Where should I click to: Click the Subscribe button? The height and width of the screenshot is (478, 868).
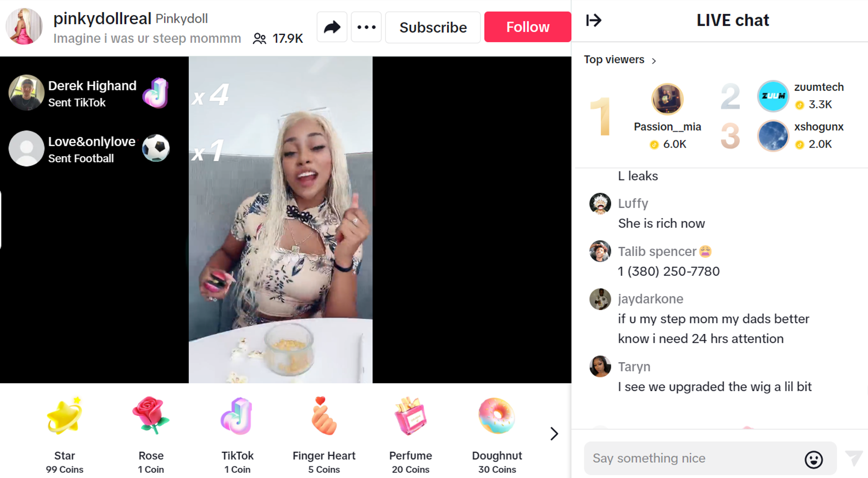[x=433, y=27]
